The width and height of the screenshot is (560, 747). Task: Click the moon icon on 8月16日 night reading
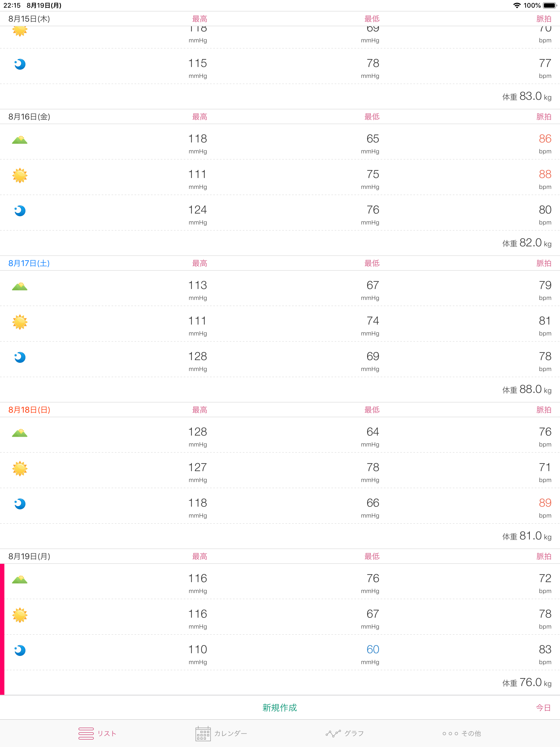[x=20, y=211]
